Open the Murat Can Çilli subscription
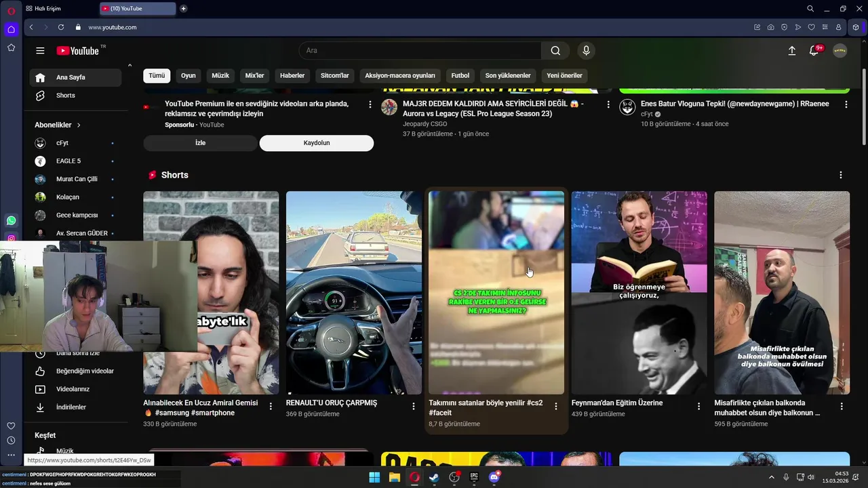The image size is (868, 488). click(x=75, y=179)
